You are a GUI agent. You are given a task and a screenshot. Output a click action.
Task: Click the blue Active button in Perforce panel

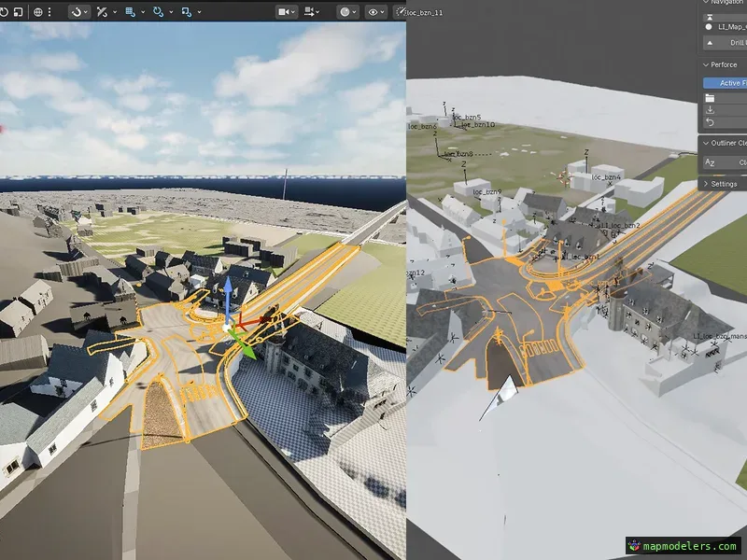tap(726, 83)
